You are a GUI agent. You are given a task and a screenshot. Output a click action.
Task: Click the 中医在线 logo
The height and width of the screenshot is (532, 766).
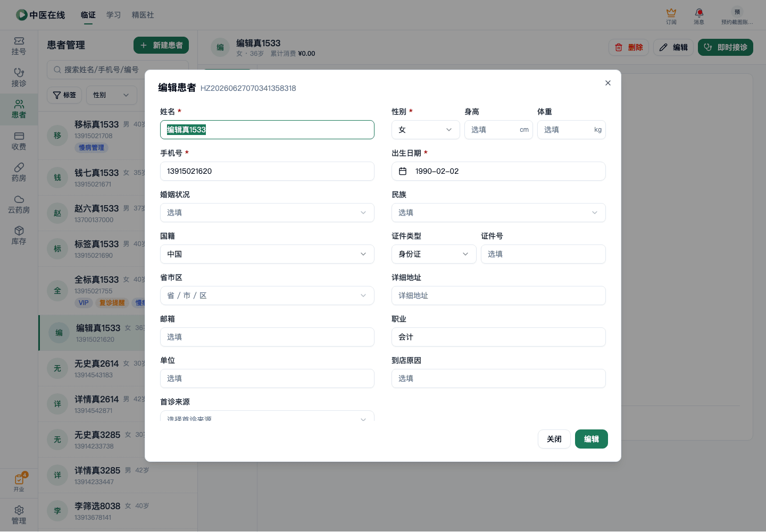tap(40, 15)
